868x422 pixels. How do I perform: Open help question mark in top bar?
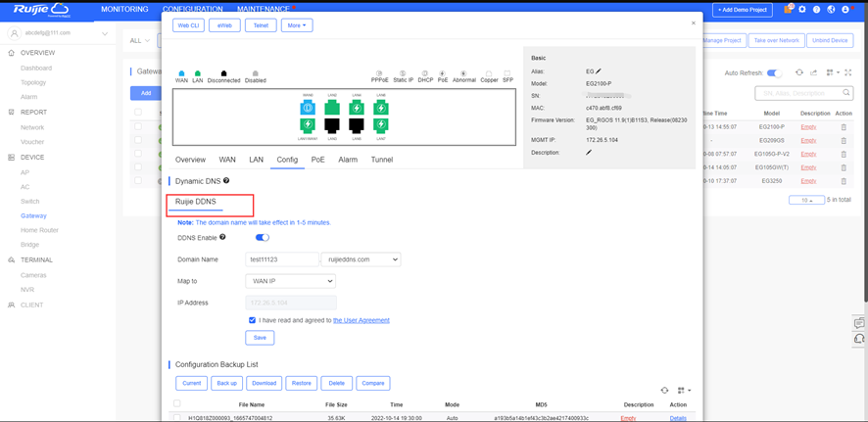coord(816,10)
